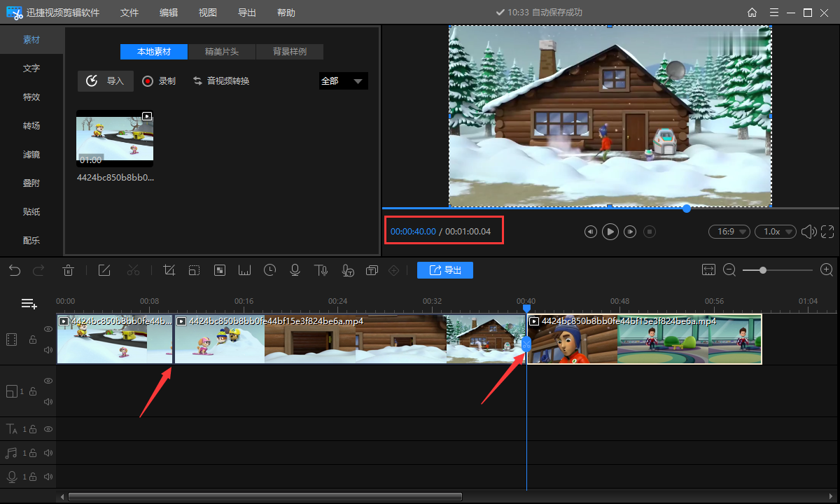Expand the 全部 media filter dropdown
The height and width of the screenshot is (504, 840).
pyautogui.click(x=344, y=81)
